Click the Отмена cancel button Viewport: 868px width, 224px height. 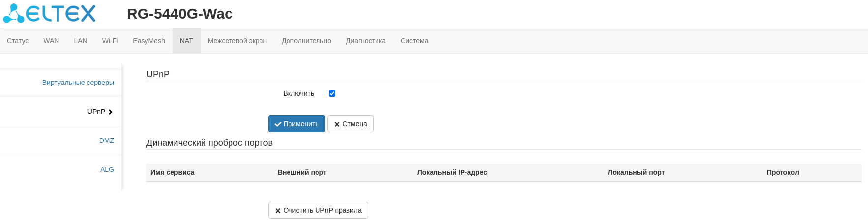(350, 124)
